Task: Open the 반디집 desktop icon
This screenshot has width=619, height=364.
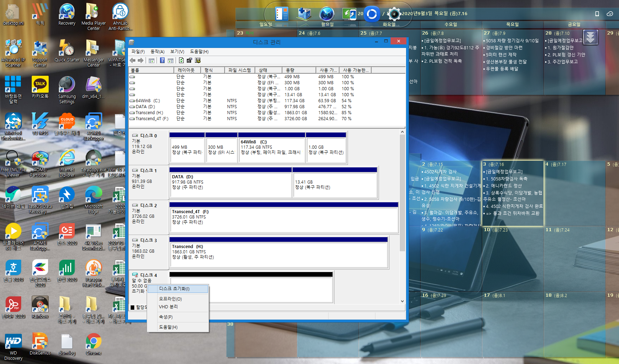Action: [x=67, y=197]
